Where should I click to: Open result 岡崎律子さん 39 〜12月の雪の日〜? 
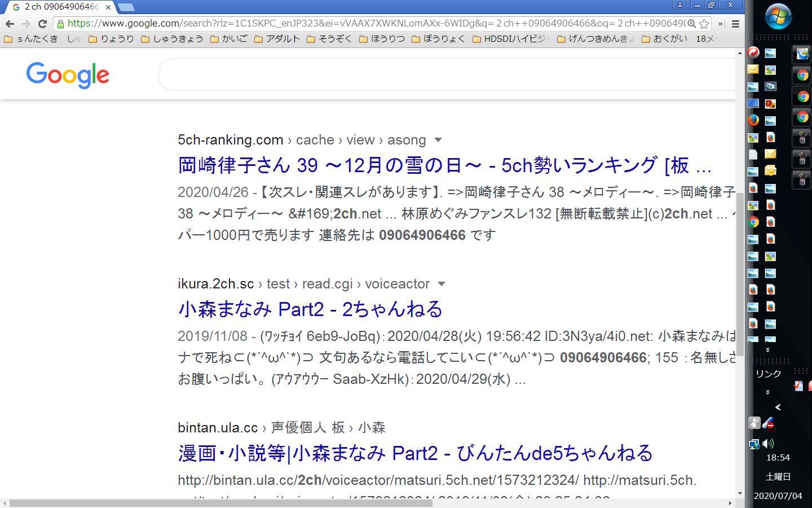pyautogui.click(x=444, y=165)
